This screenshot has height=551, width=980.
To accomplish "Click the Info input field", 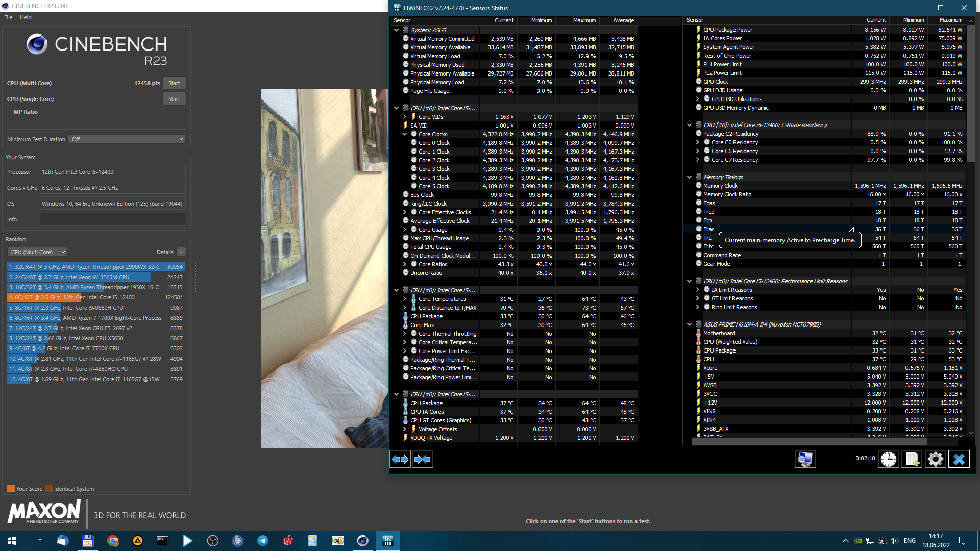I will pos(113,219).
